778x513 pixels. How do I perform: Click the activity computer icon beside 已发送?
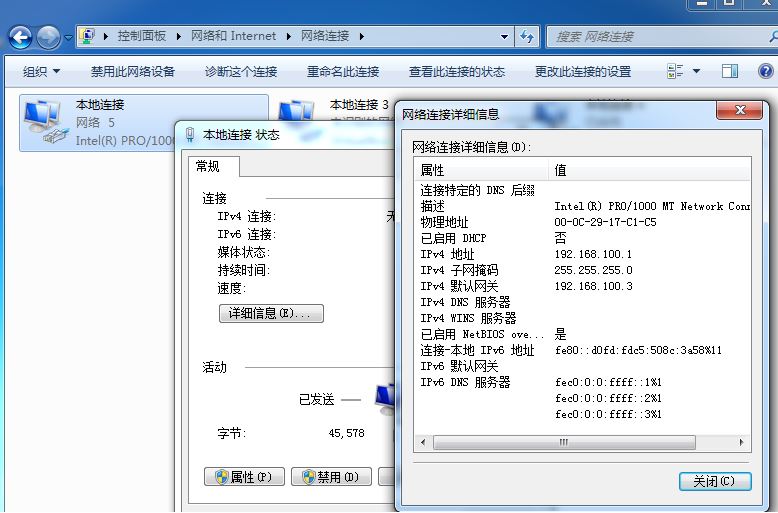click(384, 399)
